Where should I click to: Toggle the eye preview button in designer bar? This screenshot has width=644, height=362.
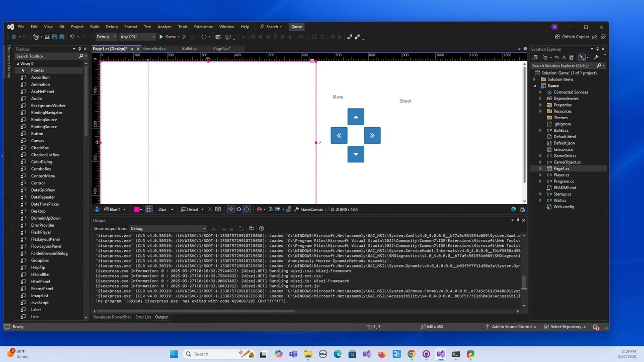231,209
